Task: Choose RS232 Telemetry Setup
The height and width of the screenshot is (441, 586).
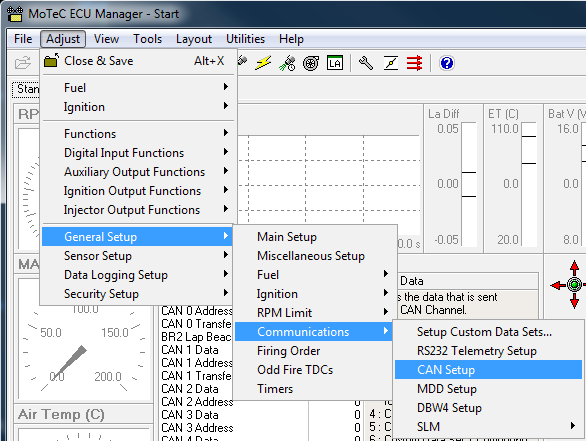Action: point(488,351)
